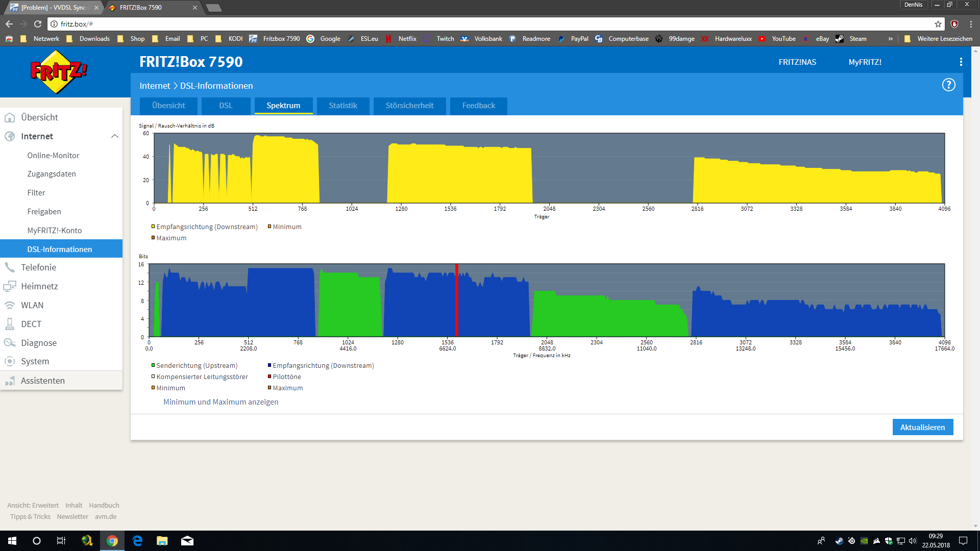Viewport: 980px width, 551px height.
Task: Open the three-dot menu in FRITZ!Box header
Action: click(961, 62)
